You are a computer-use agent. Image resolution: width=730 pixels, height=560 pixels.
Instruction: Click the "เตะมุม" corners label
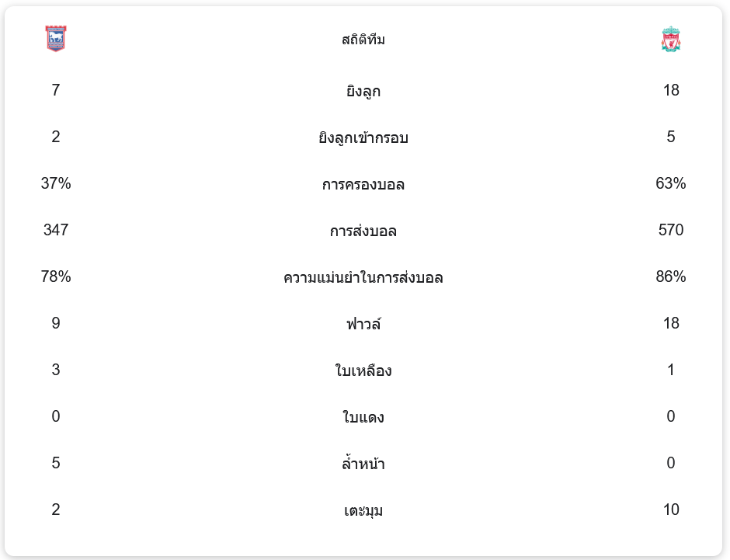363,510
